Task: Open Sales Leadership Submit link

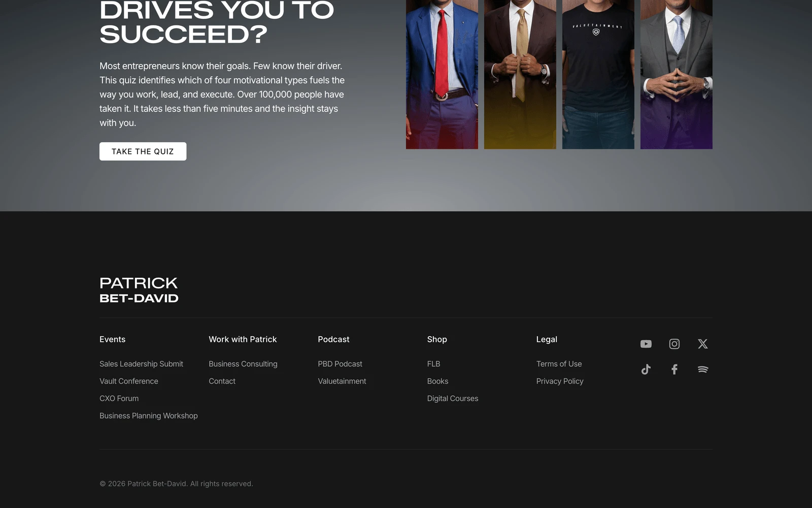Action: [141, 364]
